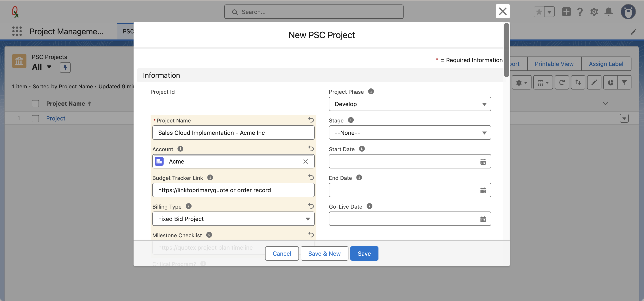This screenshot has width=644, height=301.
Task: Click the list view sort arrows icon
Action: tap(578, 83)
